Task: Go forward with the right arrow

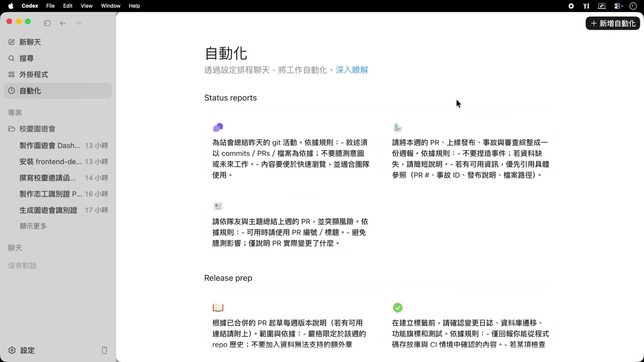Action: [x=78, y=23]
